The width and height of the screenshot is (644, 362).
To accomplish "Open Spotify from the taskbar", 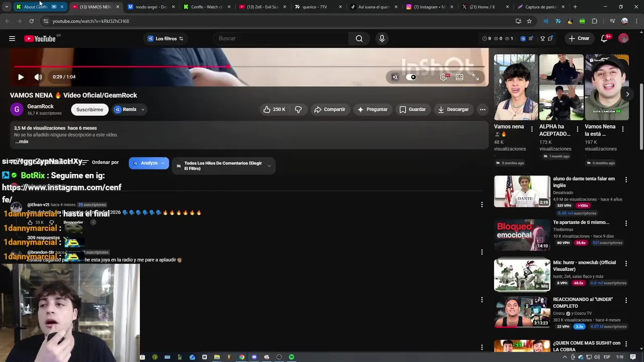I will coord(291,357).
